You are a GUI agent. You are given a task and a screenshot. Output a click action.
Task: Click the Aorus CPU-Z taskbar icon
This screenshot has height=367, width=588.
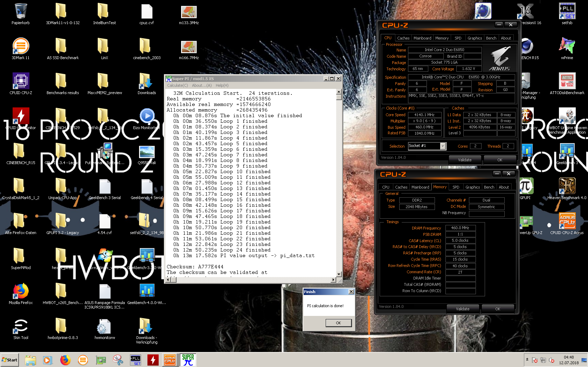point(170,360)
